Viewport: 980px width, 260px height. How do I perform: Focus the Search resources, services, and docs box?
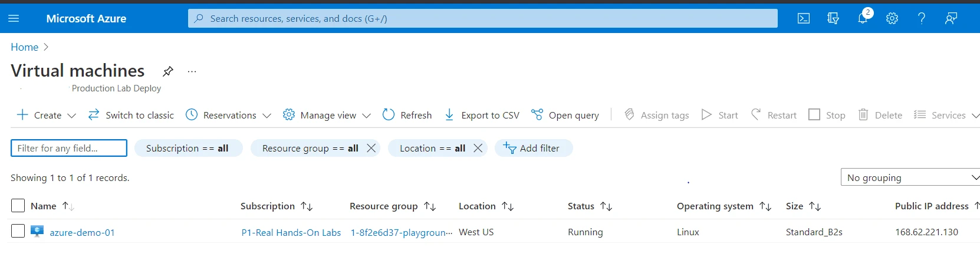(483, 18)
